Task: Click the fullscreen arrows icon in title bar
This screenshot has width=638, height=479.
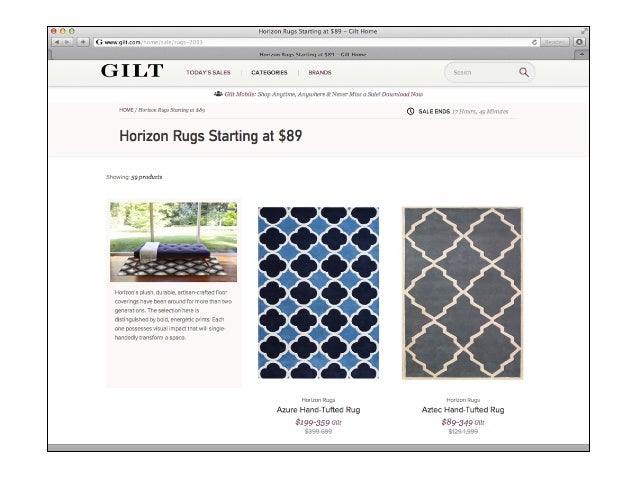Action: click(x=584, y=31)
